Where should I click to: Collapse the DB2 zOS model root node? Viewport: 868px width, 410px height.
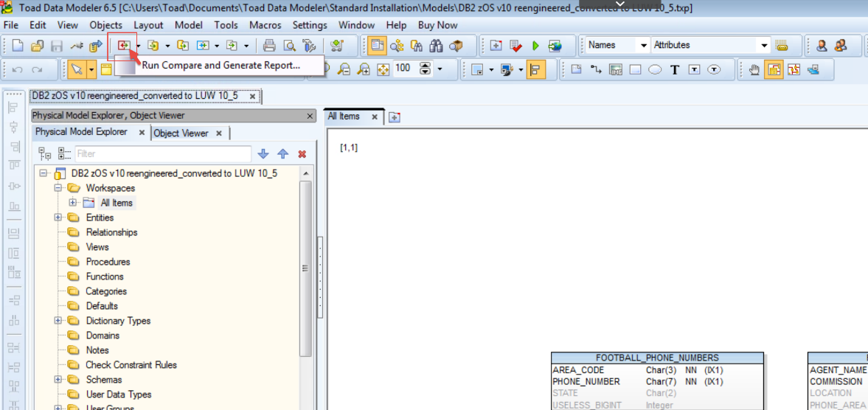tap(44, 173)
